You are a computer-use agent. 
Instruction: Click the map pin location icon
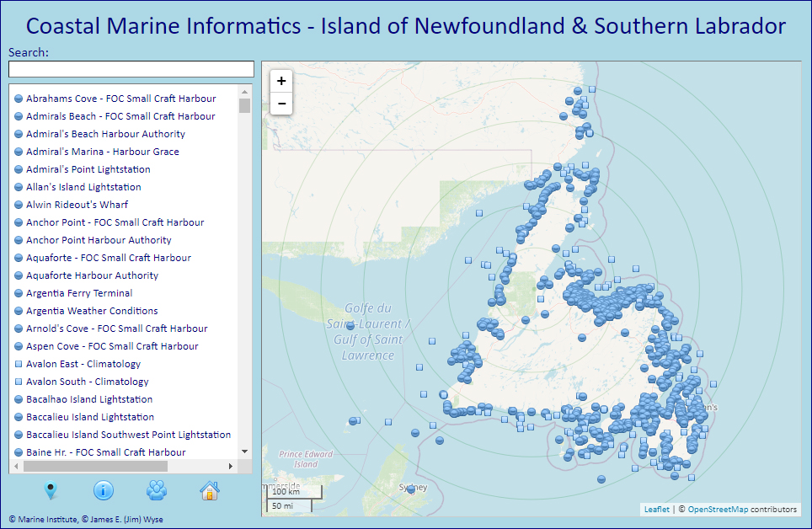pos(51,490)
